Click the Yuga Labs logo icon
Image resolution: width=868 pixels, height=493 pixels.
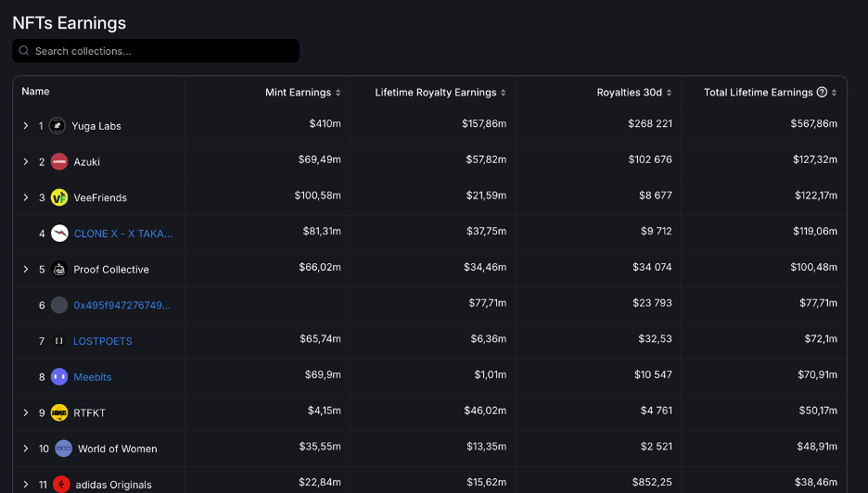tap(57, 126)
